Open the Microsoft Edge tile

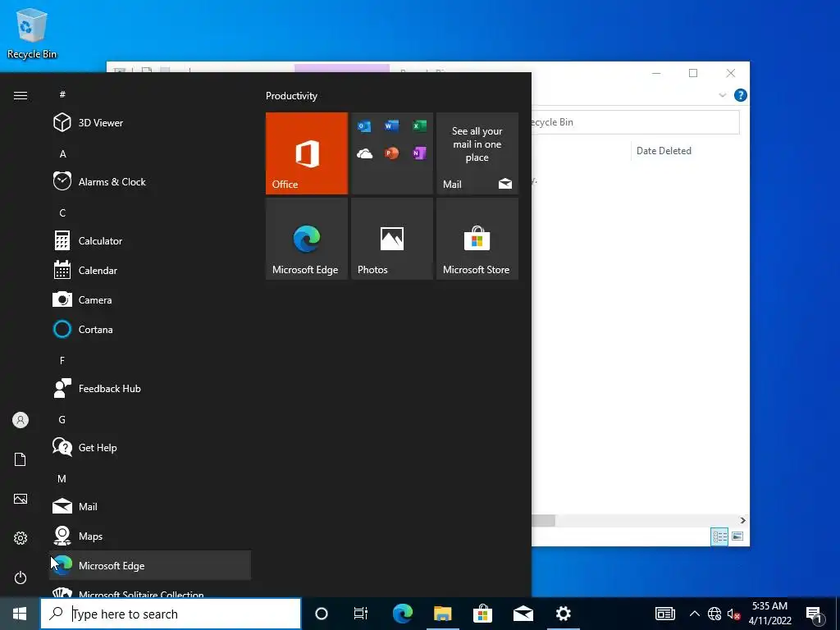point(307,239)
